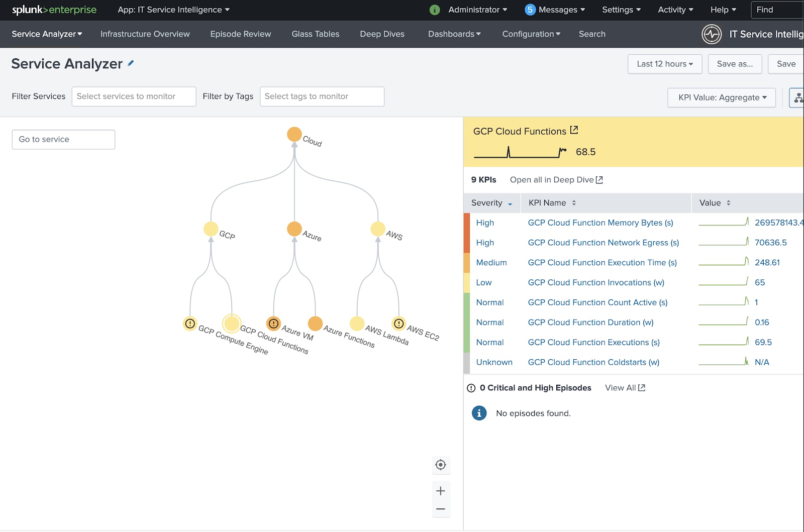
Task: Click the Unknown severity cell
Action: [494, 362]
